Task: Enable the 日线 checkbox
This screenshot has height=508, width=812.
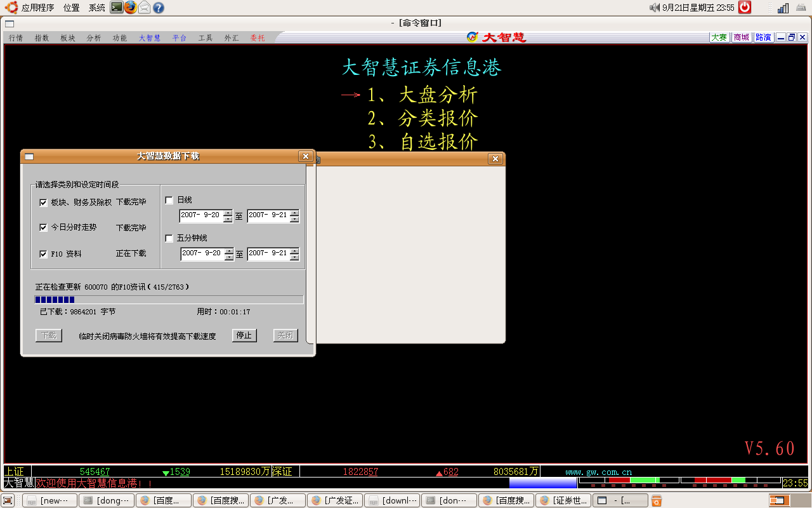Action: click(x=169, y=200)
